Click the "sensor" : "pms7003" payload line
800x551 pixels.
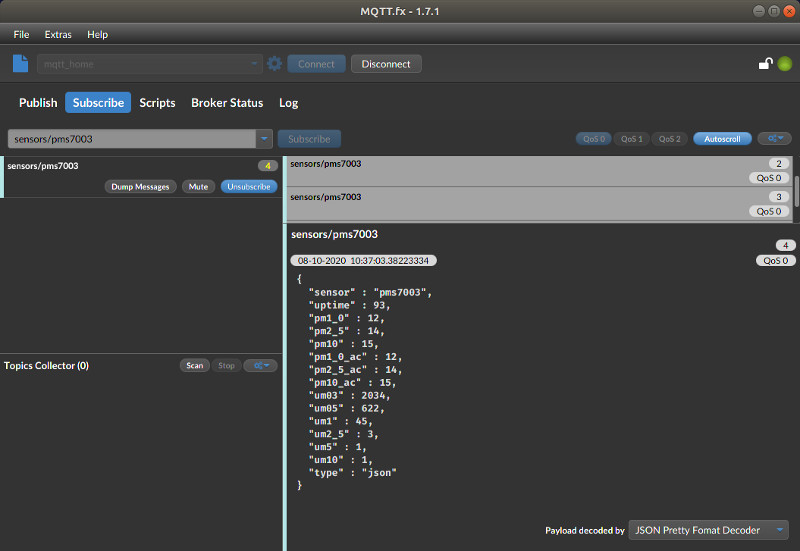click(x=370, y=292)
